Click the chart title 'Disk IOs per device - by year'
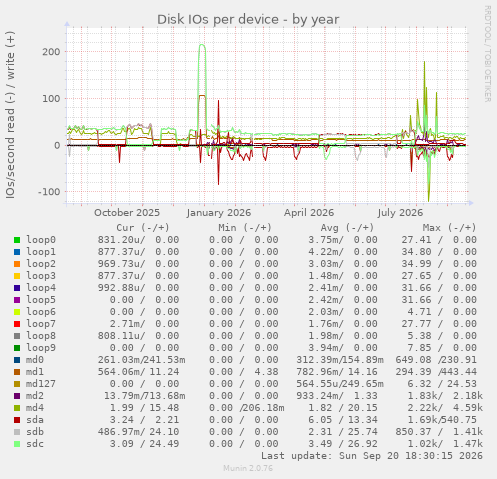 [x=248, y=20]
